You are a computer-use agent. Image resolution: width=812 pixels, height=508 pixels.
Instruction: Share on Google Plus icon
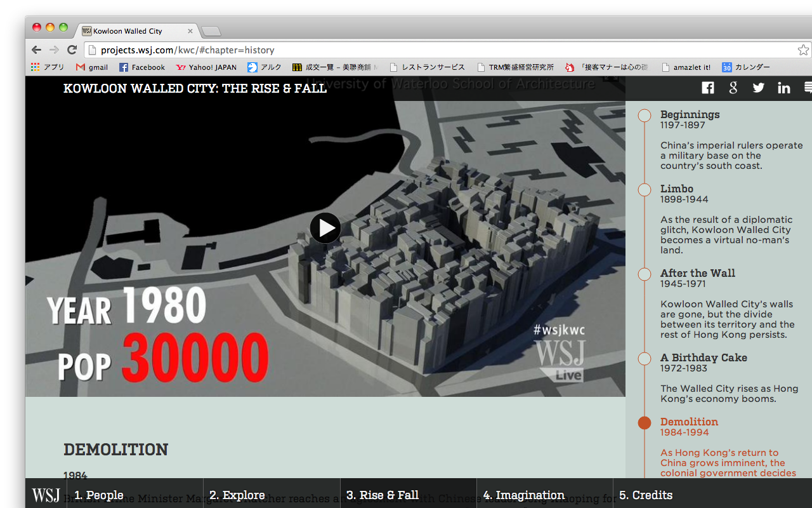733,88
